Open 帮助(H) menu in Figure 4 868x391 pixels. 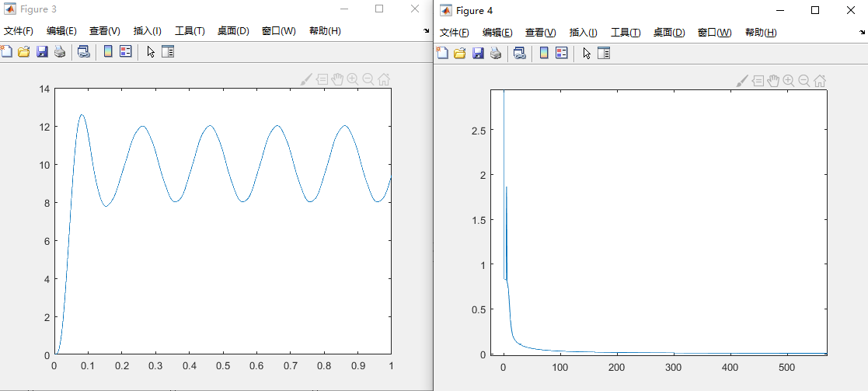click(761, 33)
